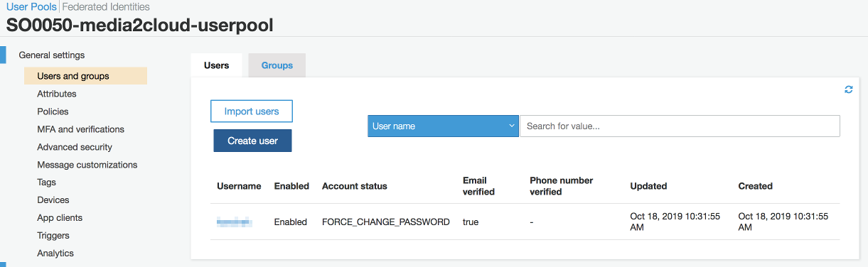Go to Federated Identities
Image resolution: width=868 pixels, height=267 pixels.
click(x=106, y=6)
